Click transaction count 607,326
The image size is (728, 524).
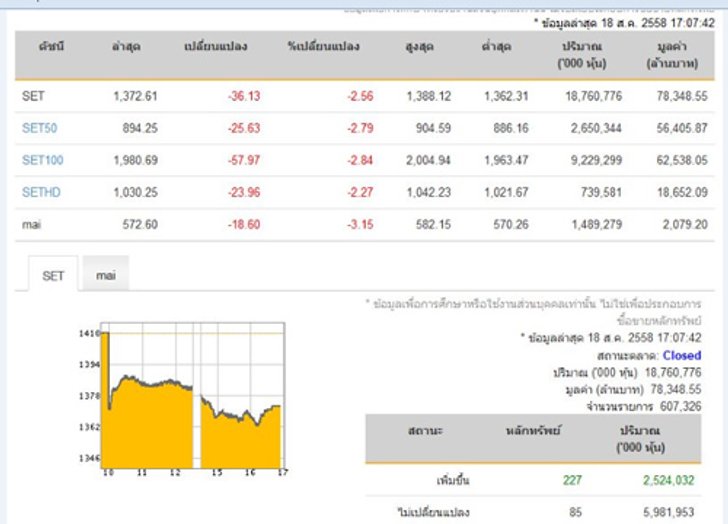[x=681, y=407]
